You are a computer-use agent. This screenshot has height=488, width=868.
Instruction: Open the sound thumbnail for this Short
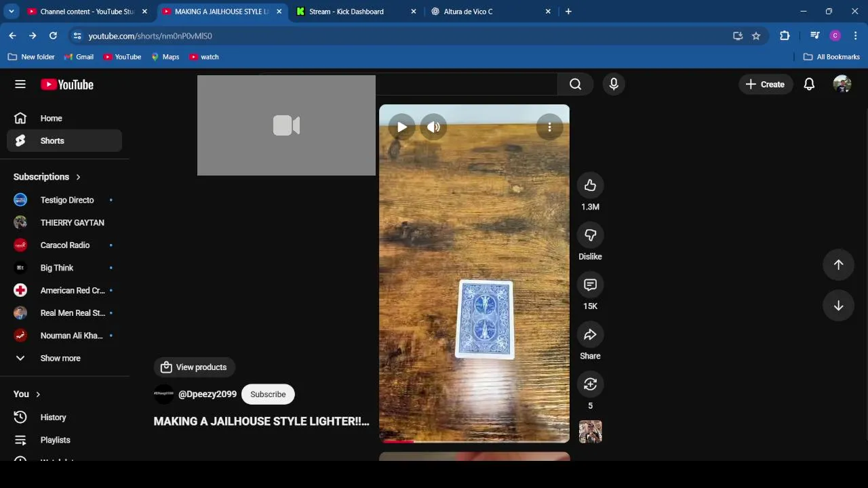590,432
